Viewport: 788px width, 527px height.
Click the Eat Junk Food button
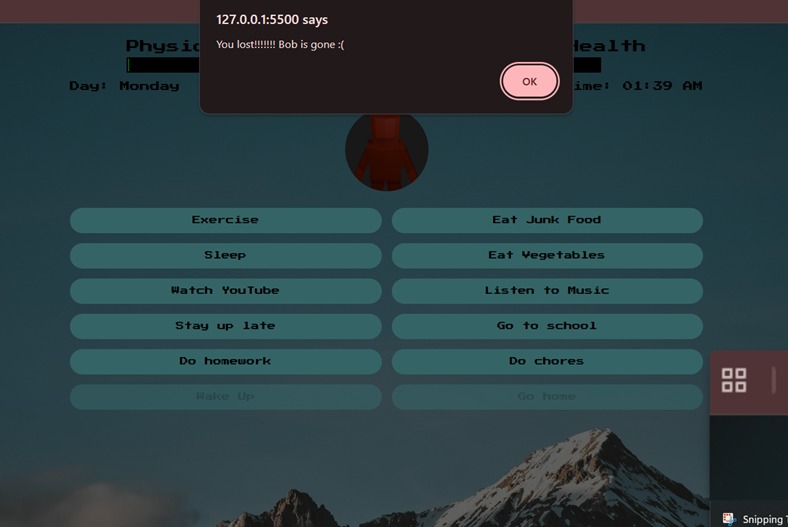547,220
